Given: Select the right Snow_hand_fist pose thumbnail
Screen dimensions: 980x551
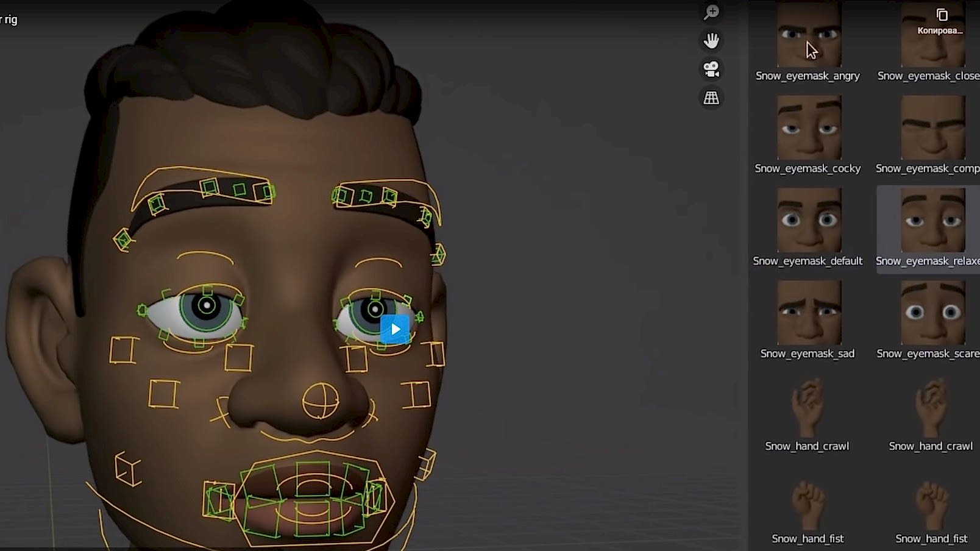Looking at the screenshot, I should [x=931, y=503].
